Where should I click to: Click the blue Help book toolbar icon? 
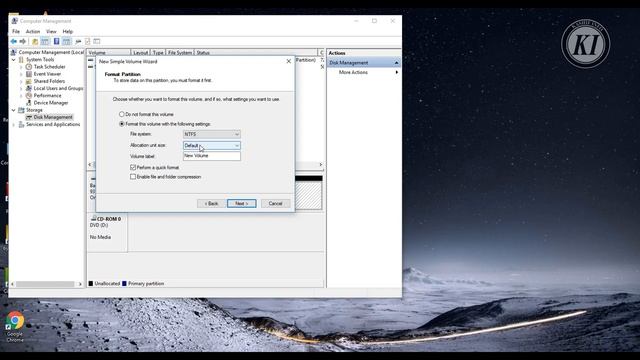coord(56,41)
